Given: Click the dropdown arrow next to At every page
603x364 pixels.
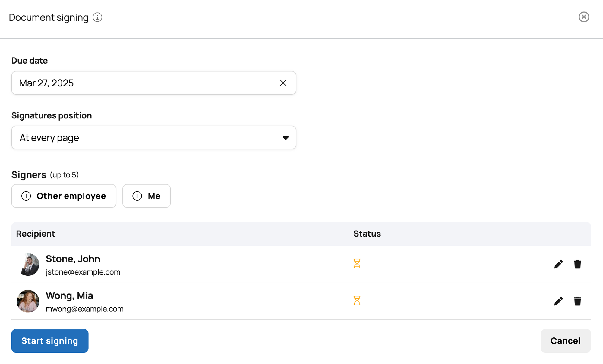Looking at the screenshot, I should (286, 138).
